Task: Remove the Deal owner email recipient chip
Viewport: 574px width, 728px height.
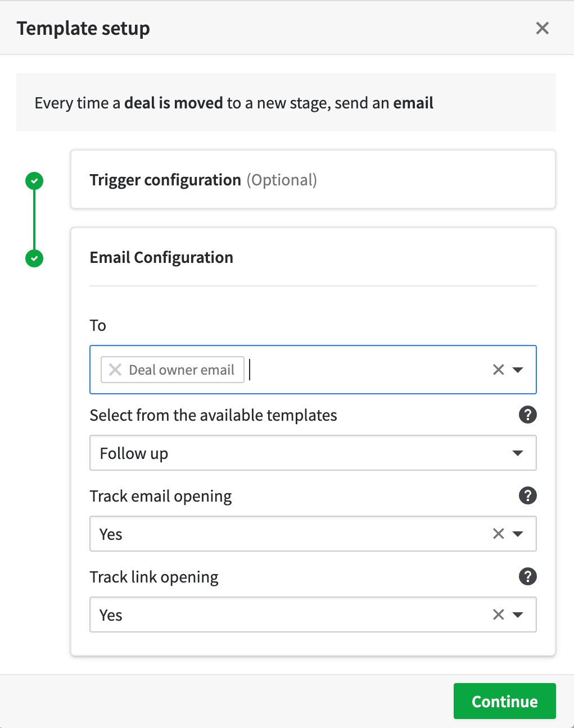Action: click(x=115, y=370)
